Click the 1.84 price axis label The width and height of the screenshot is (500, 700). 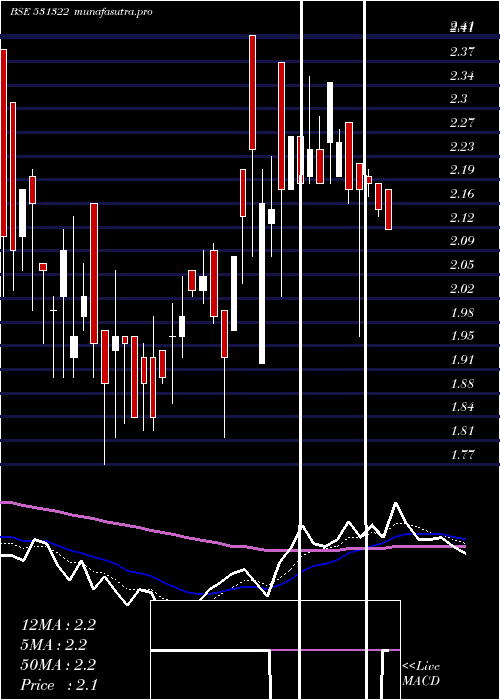[462, 407]
